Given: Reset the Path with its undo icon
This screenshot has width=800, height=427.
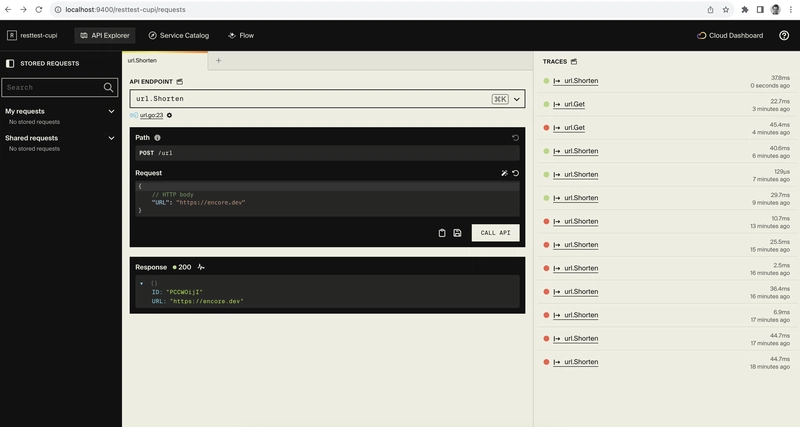Looking at the screenshot, I should (x=516, y=138).
